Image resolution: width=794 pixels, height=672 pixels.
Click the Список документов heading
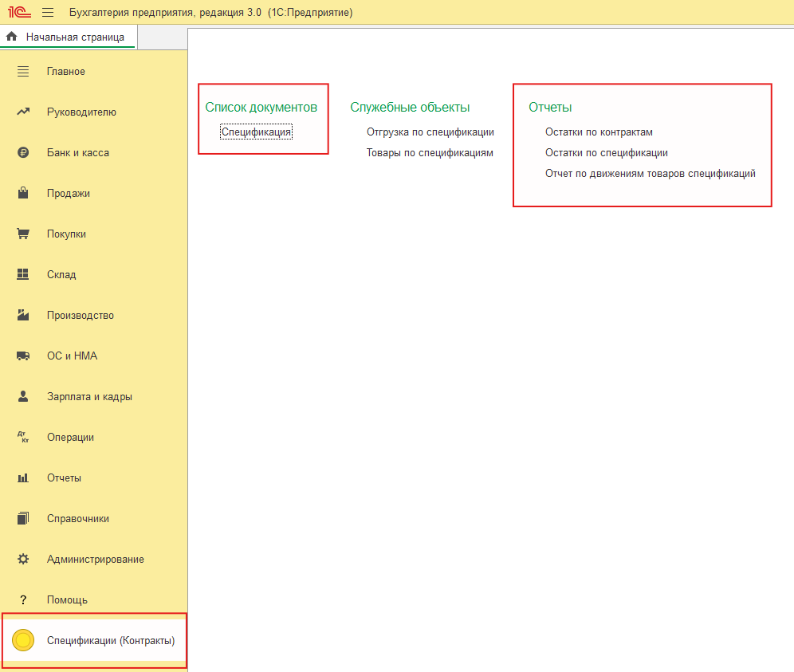(261, 107)
